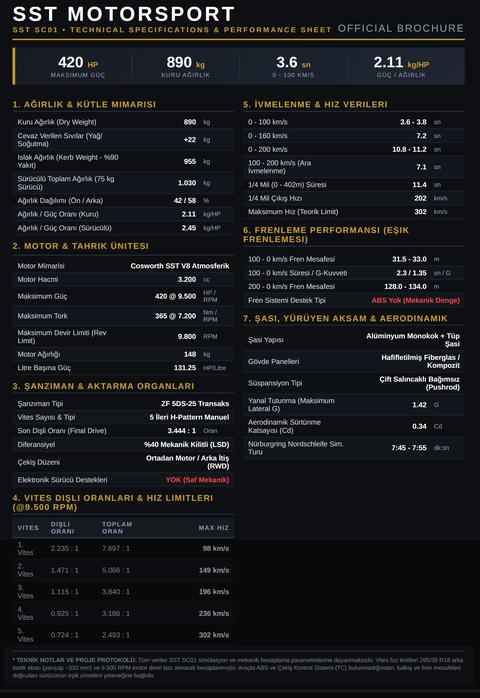Image resolution: width=480 pixels, height=698 pixels.
Task: Click the Dişli Oranı column header
Action: pos(62,528)
